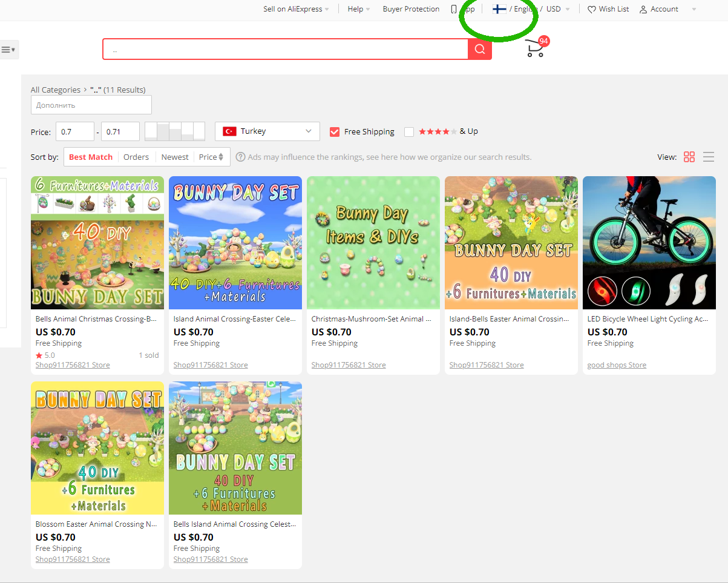Viewport: 728px width, 583px height.
Task: Click the maximum price field 0.71
Action: [x=120, y=131]
